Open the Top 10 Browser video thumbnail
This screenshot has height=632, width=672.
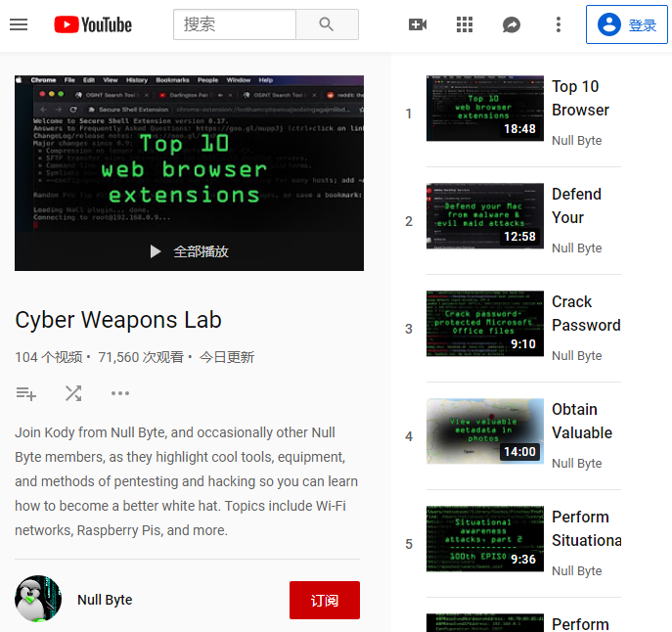click(484, 109)
